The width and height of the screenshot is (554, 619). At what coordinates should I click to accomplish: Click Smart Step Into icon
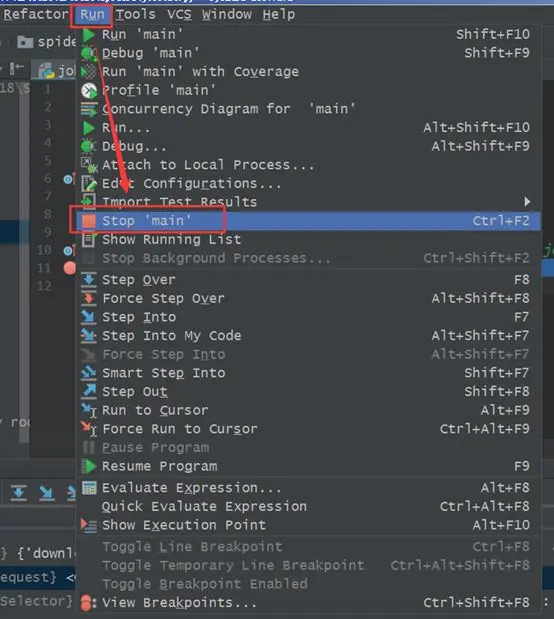tap(88, 373)
